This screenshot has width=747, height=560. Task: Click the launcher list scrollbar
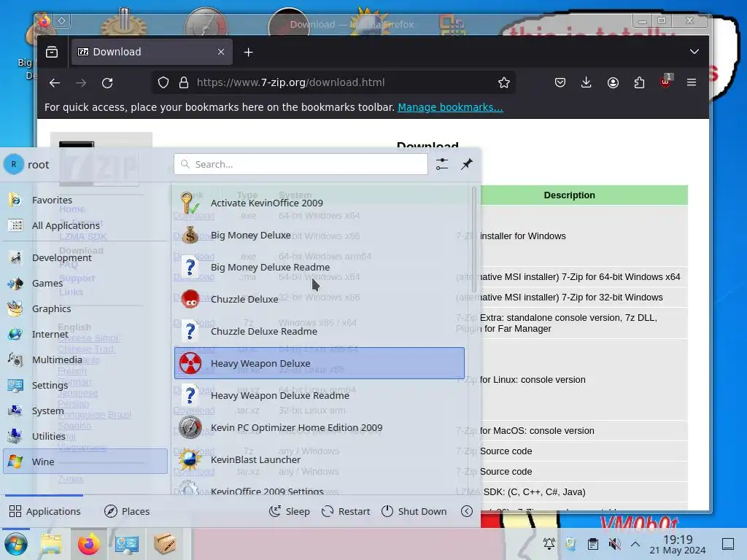tap(473, 239)
